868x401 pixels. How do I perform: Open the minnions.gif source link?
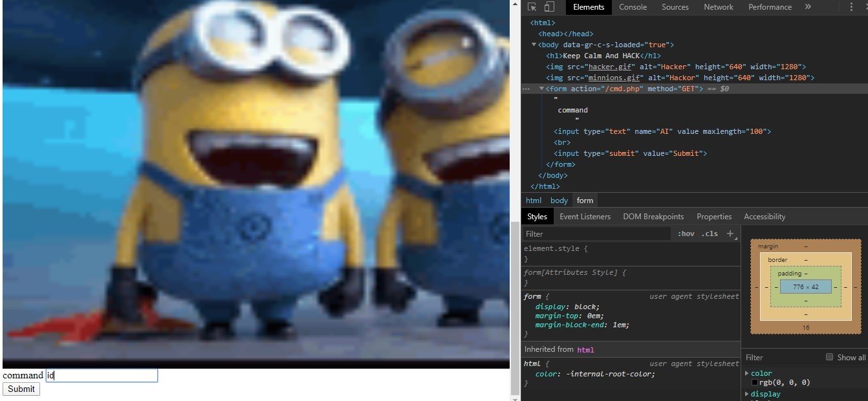615,78
